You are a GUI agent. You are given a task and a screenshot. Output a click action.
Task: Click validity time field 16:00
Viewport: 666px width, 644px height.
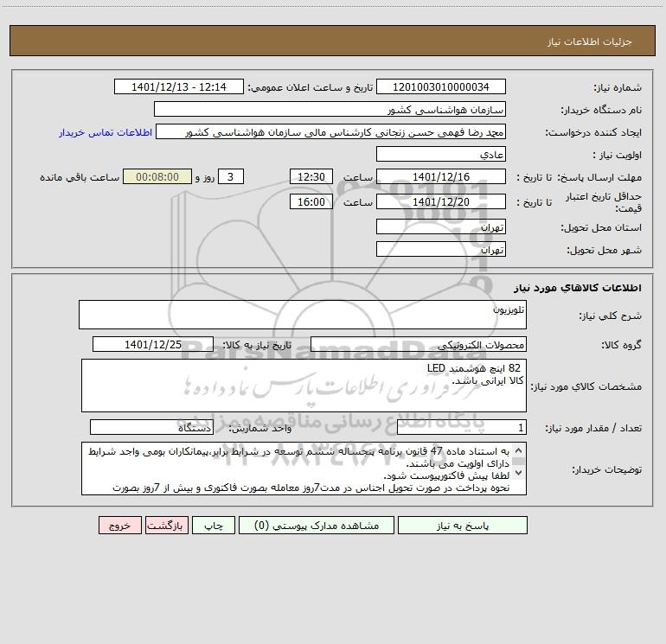[311, 201]
